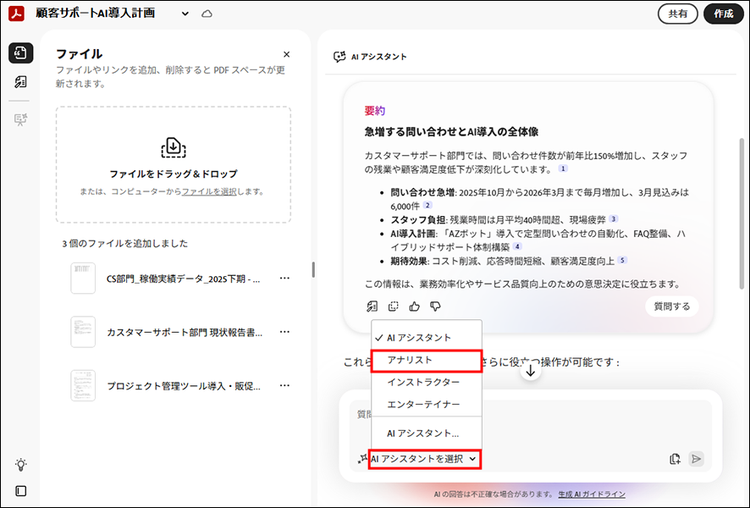Click the thumbs up icon
This screenshot has height=508, width=750.
(414, 307)
